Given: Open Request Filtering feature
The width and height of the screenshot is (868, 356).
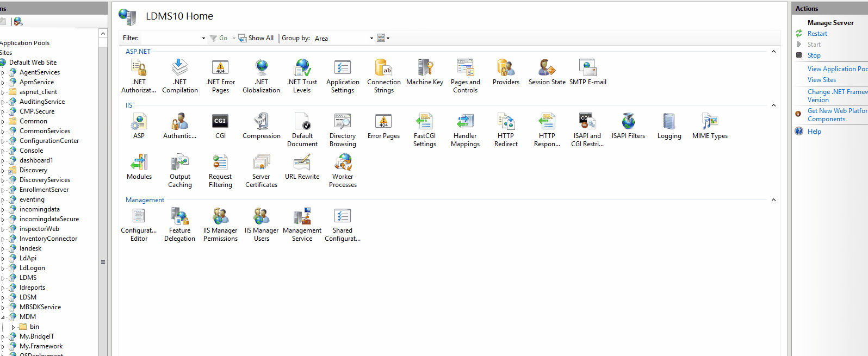Looking at the screenshot, I should coord(220,170).
